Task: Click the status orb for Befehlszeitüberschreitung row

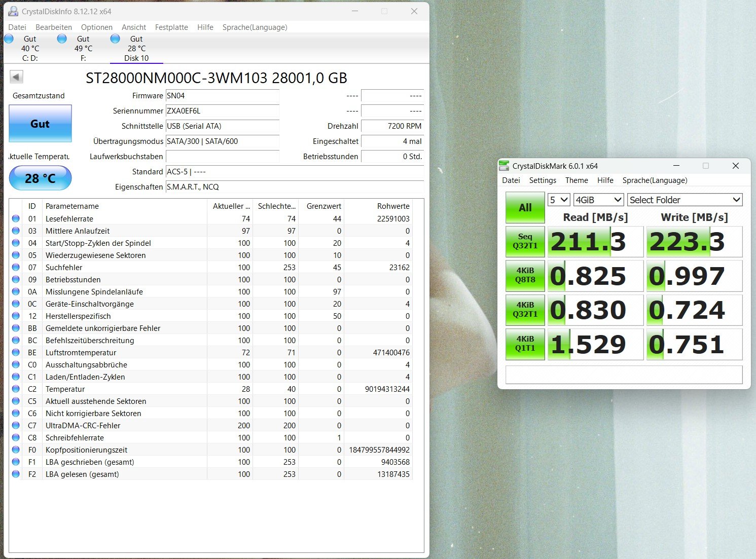Action: (x=16, y=340)
